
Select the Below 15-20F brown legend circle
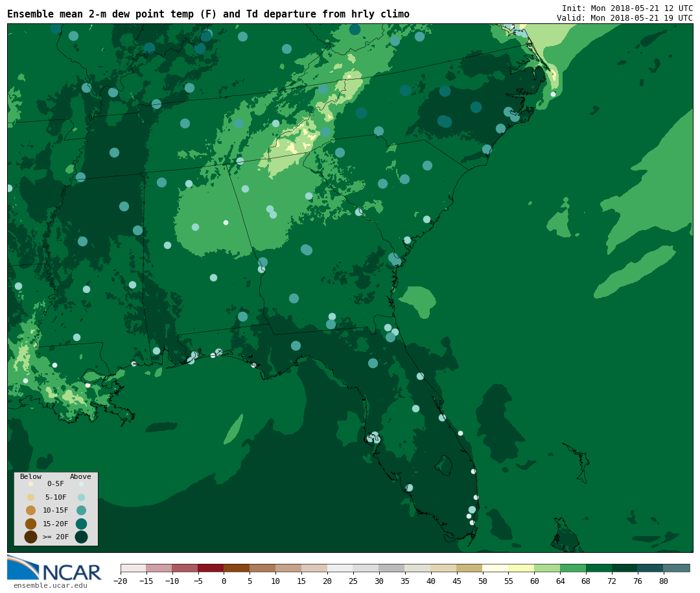(x=31, y=524)
